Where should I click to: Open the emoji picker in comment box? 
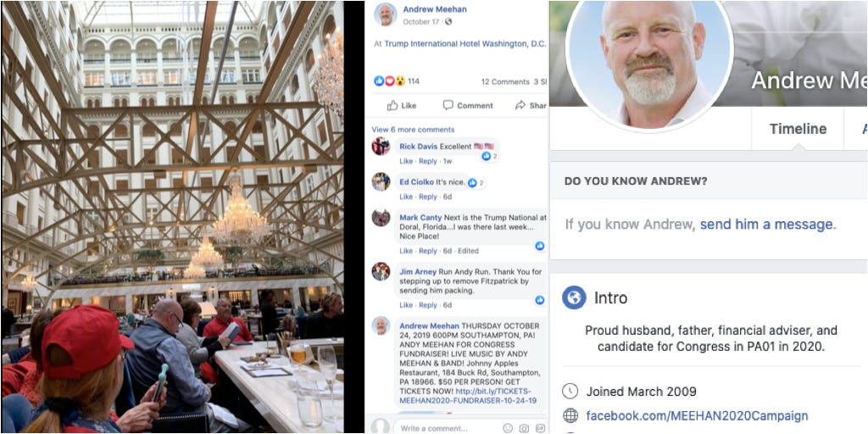tap(508, 428)
